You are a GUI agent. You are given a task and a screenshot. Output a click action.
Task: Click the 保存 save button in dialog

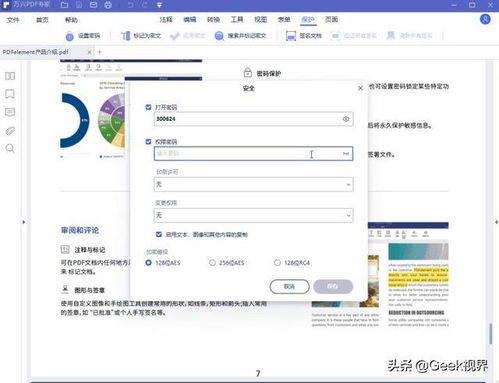click(333, 286)
